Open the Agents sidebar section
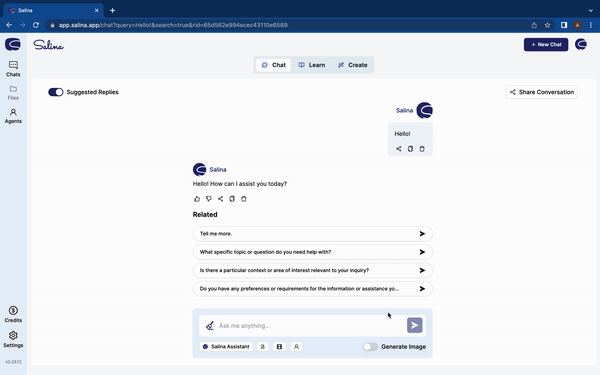 tap(13, 116)
